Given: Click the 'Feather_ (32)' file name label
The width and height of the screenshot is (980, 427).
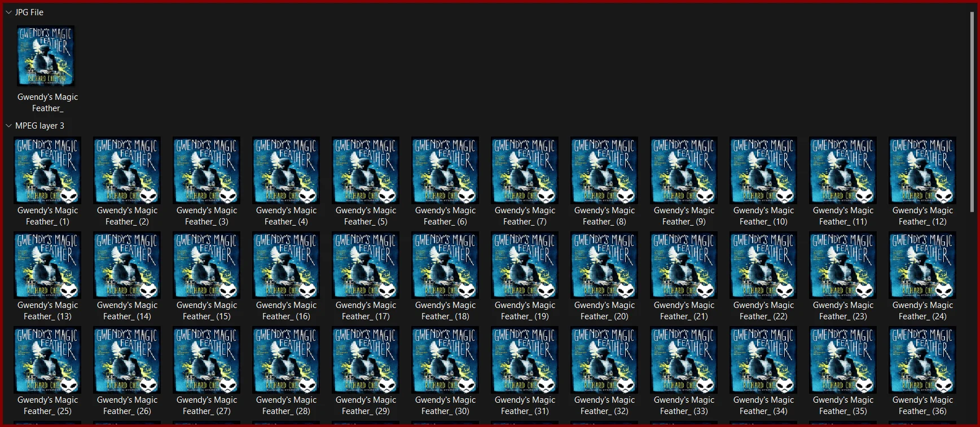Looking at the screenshot, I should coord(604,411).
